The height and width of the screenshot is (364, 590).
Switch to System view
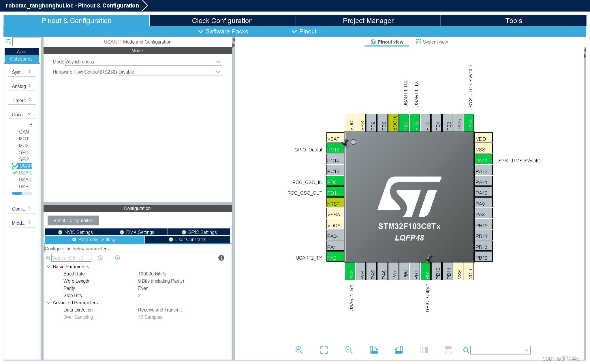(432, 42)
